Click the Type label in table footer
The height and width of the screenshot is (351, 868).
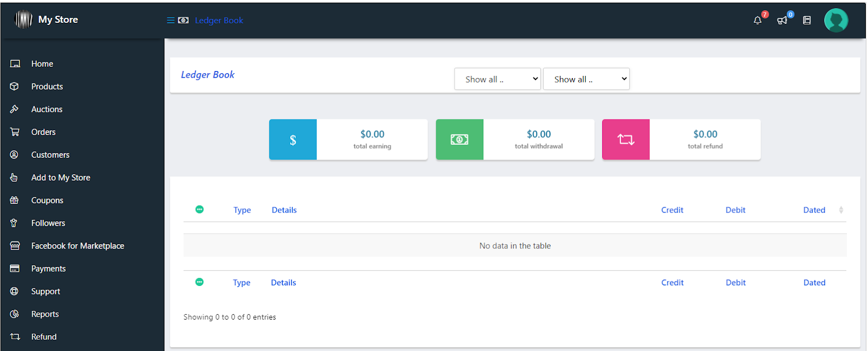[x=241, y=283]
